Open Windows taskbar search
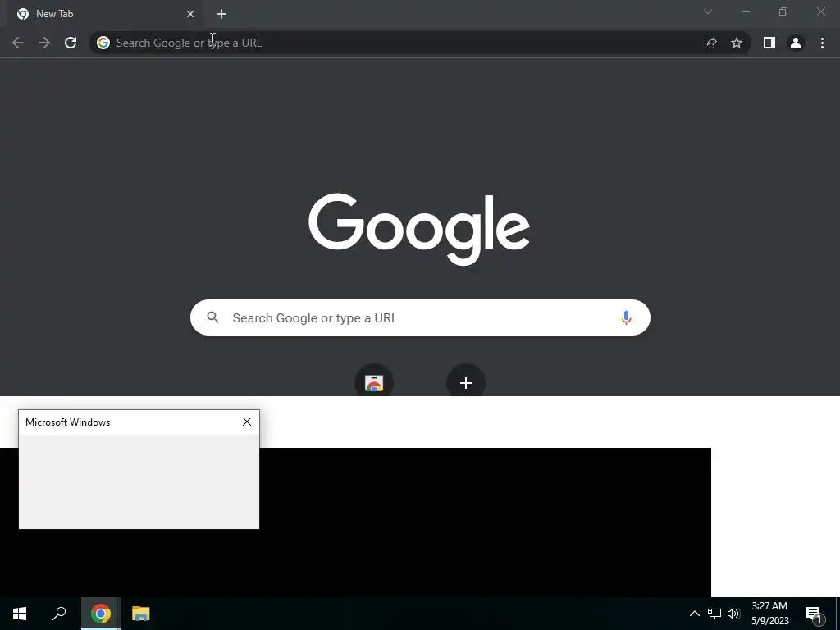This screenshot has height=630, width=840. [59, 614]
